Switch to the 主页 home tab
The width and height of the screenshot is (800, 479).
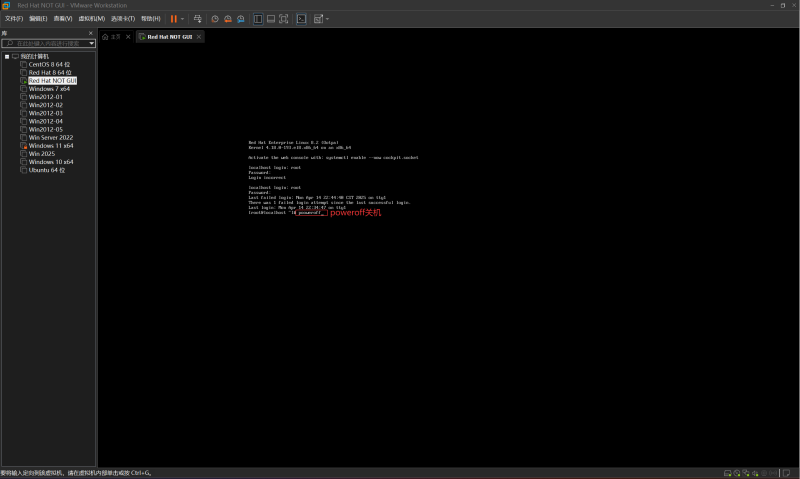115,37
